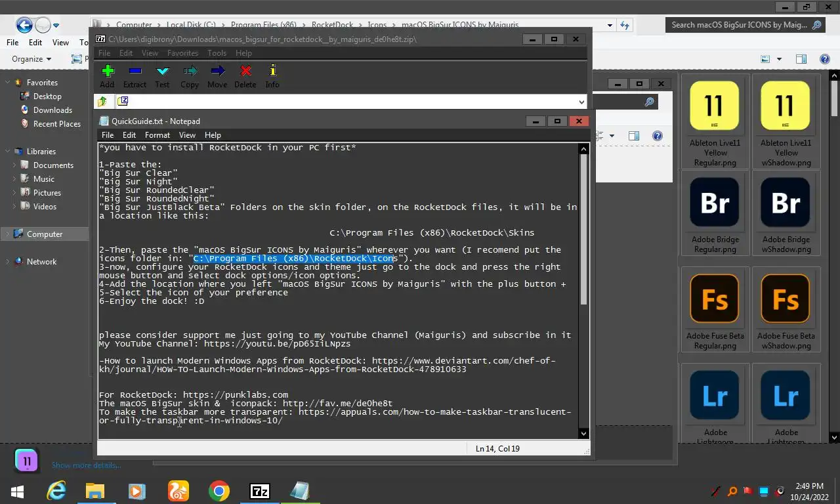
Task: Click the Notepad scrollbar down arrow
Action: pos(584,433)
